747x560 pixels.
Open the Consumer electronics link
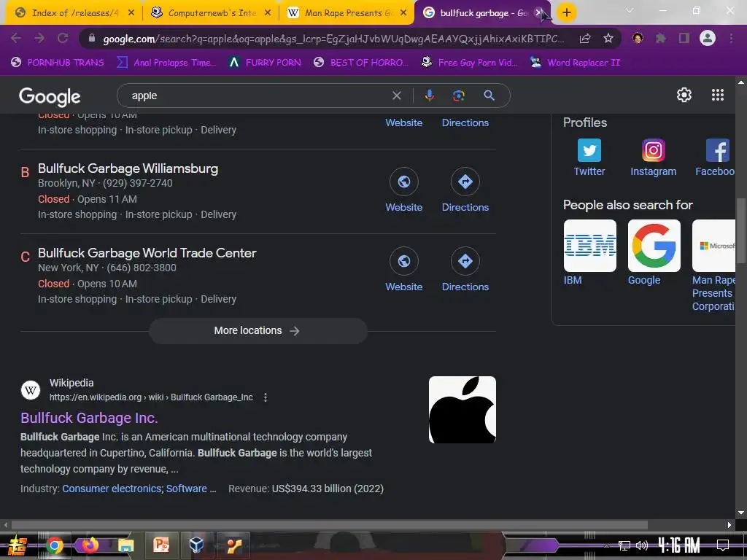point(112,489)
